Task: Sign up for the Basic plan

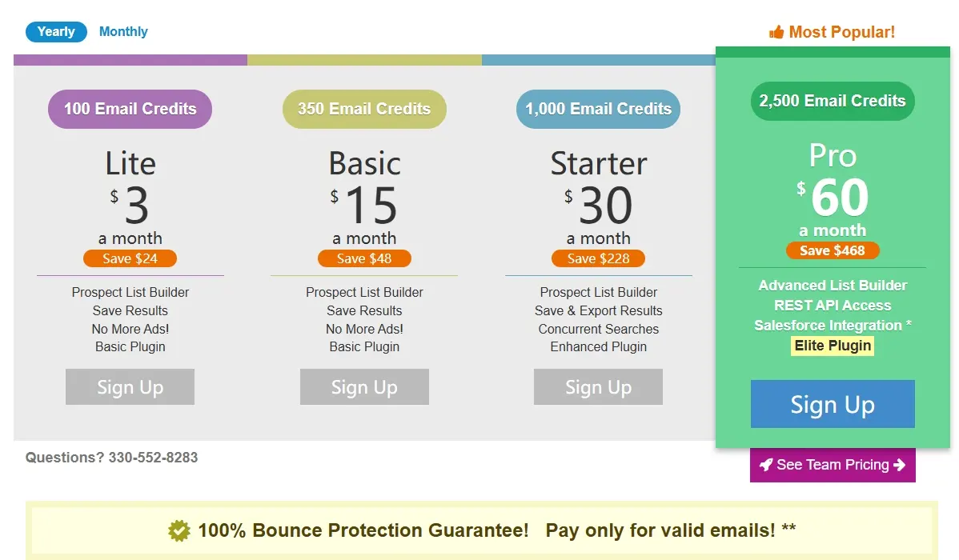Action: [364, 387]
